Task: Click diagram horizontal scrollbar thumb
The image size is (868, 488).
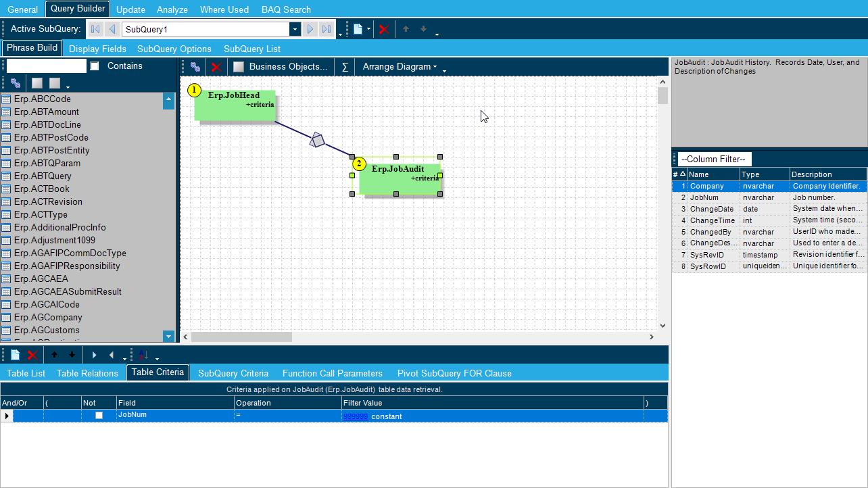Action: click(241, 337)
